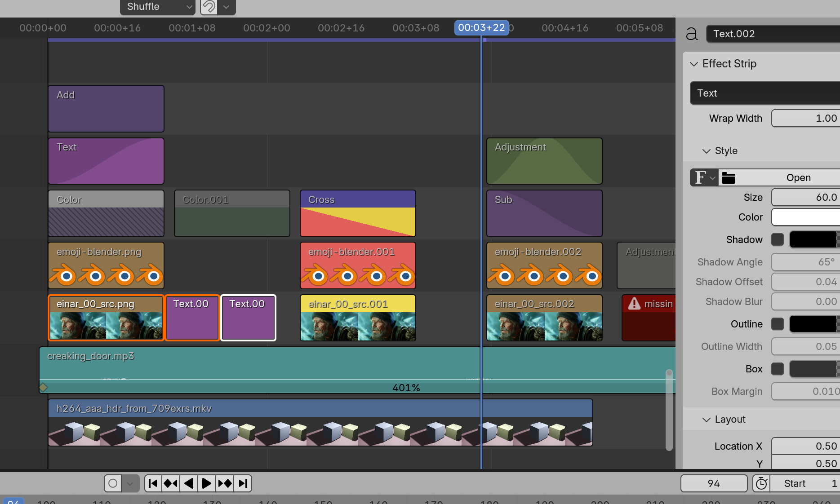Screen dimensions: 840x504
Task: Select the orange-outlined Text.00 strip
Action: click(x=192, y=318)
